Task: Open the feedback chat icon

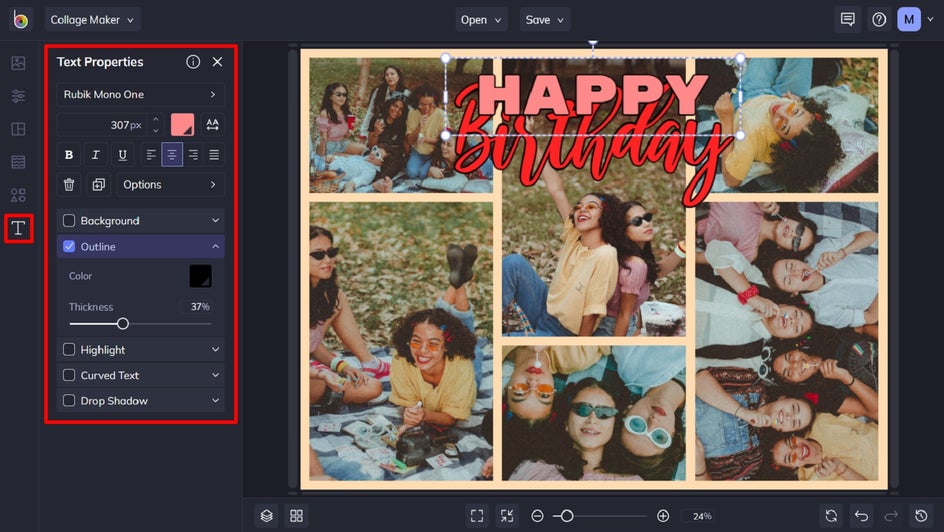Action: [x=848, y=20]
